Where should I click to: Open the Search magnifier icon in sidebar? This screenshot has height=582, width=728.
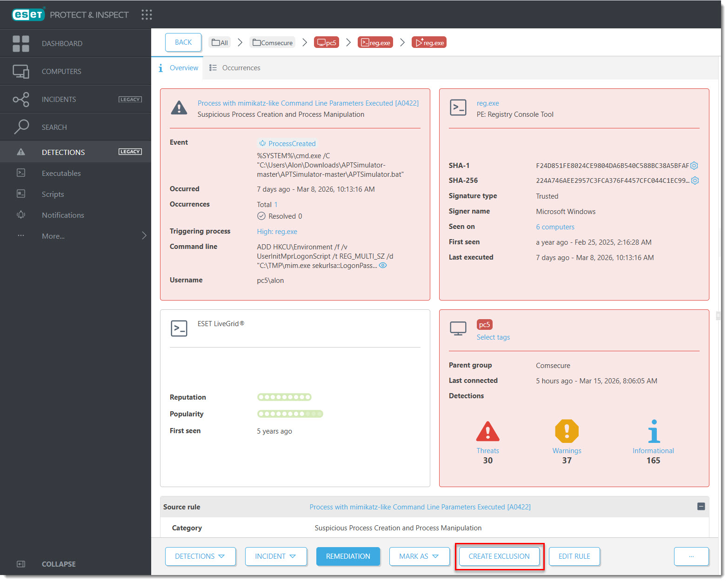pyautogui.click(x=21, y=127)
